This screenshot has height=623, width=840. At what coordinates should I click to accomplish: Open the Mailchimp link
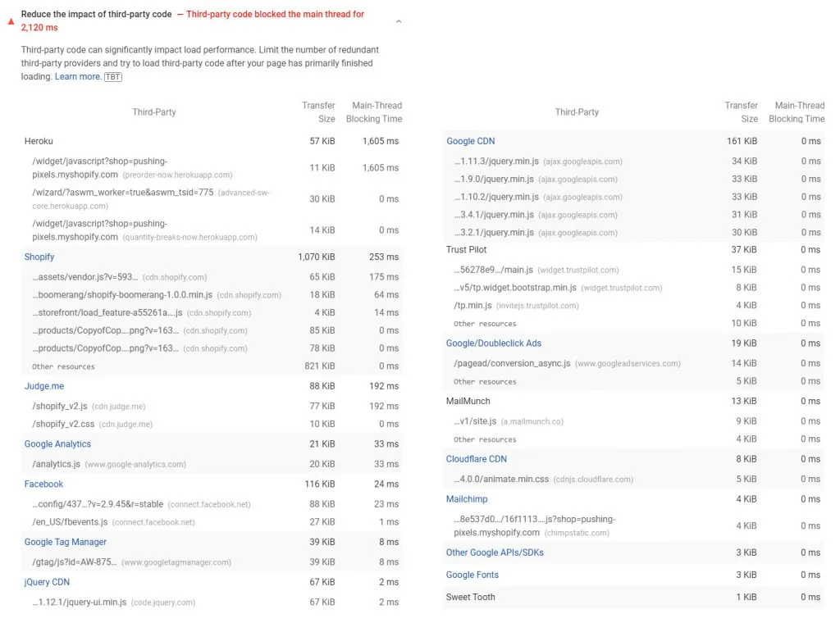pos(467,498)
